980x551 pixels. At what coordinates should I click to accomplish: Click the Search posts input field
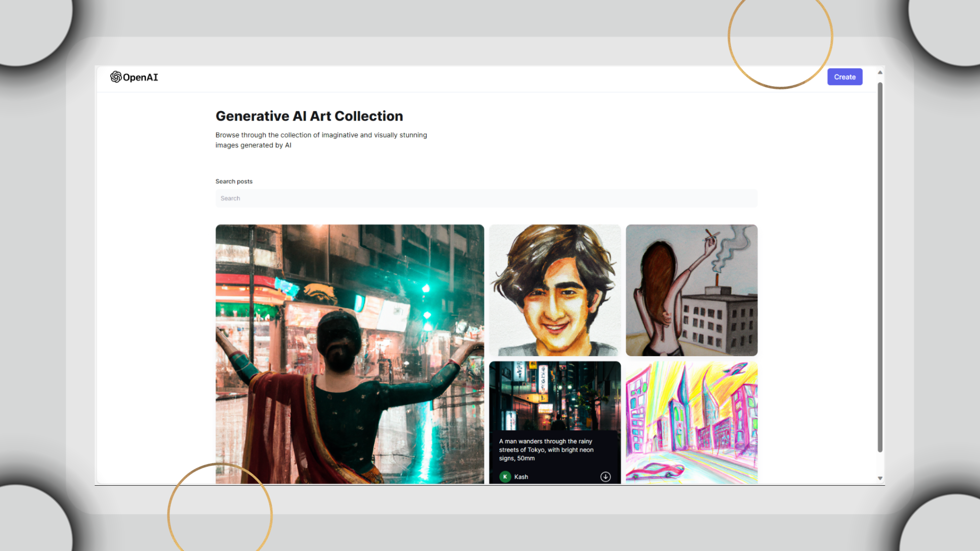click(x=486, y=198)
